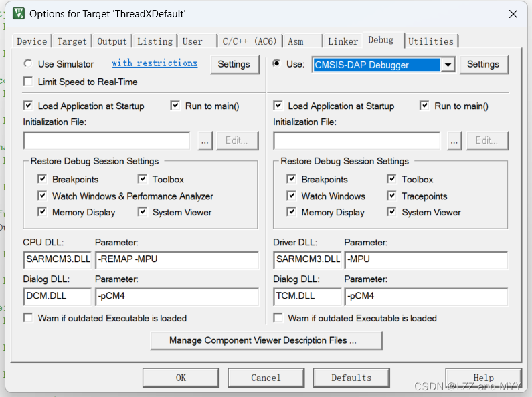This screenshot has width=532, height=397.
Task: Toggle debugger Toolbox checkbox
Action: click(x=392, y=179)
